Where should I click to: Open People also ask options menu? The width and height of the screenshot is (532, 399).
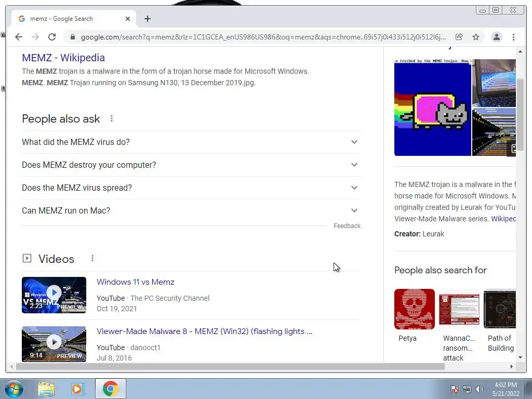[x=112, y=118]
